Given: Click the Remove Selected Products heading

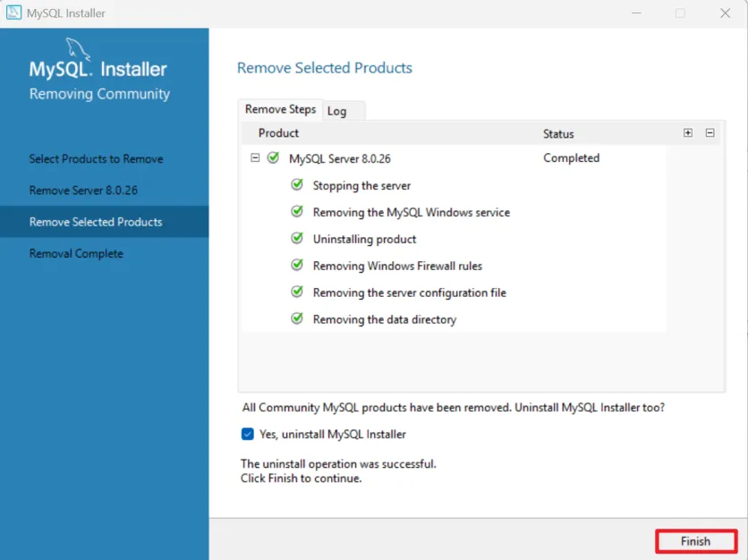Looking at the screenshot, I should click(x=325, y=68).
